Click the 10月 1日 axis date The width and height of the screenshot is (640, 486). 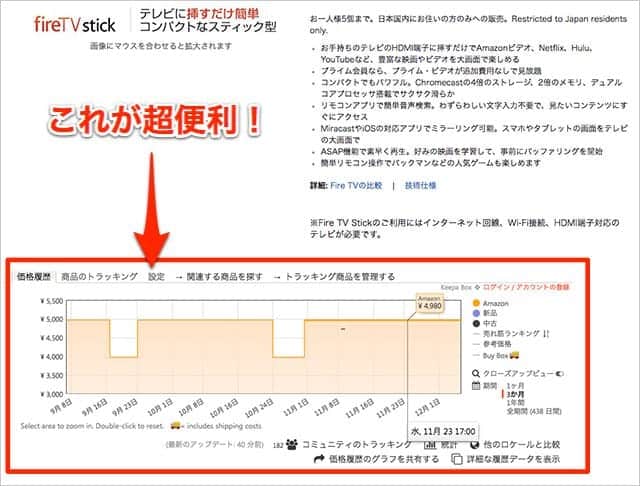160,407
